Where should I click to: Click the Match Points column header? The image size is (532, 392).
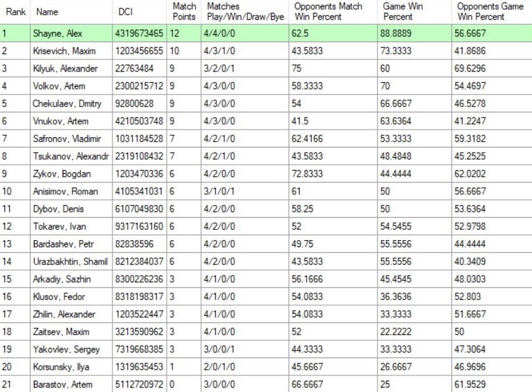click(x=185, y=11)
